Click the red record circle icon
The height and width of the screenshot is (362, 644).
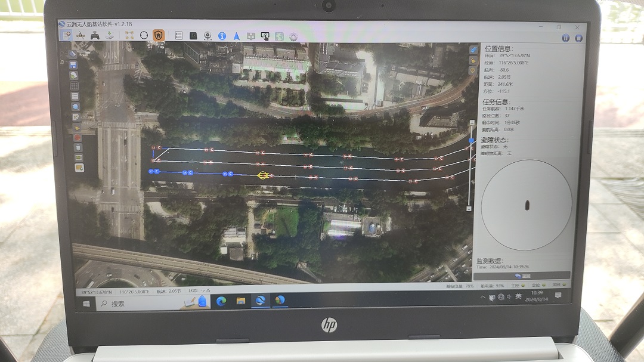(77, 137)
